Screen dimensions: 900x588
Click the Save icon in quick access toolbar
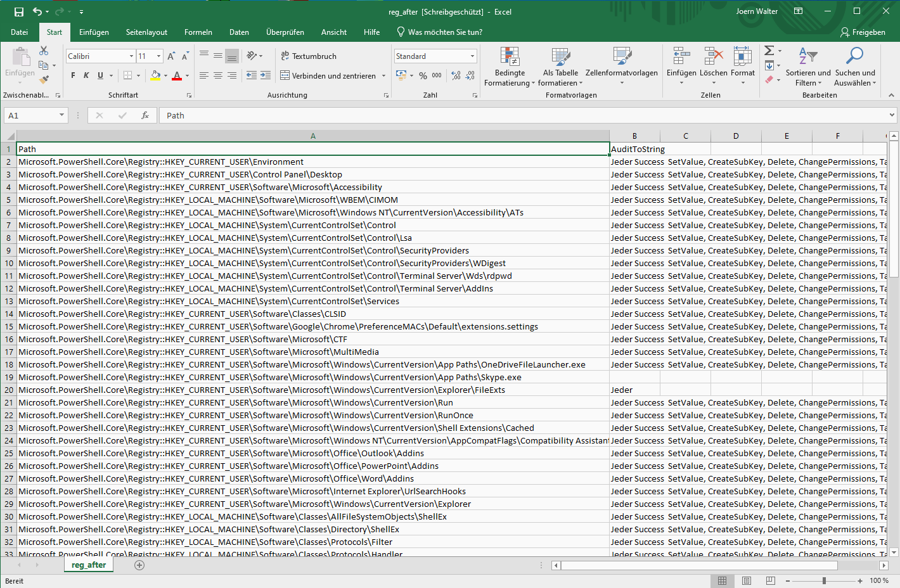[x=19, y=11]
